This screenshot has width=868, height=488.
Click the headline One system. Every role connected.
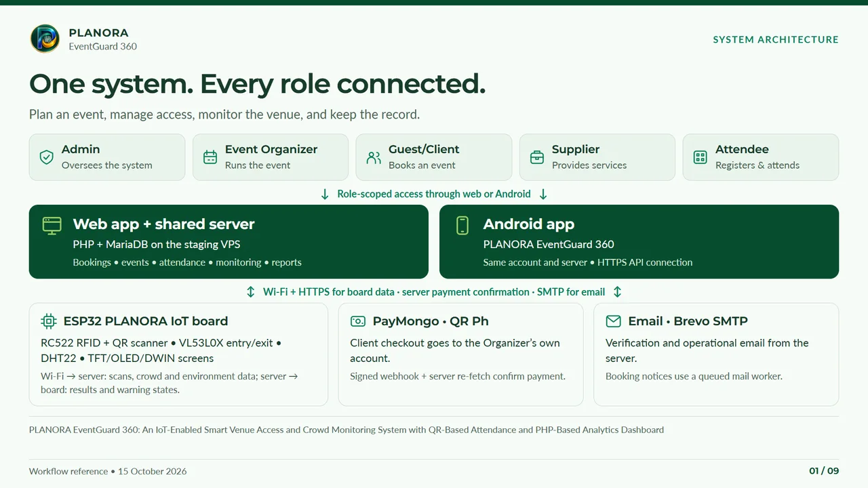coord(258,84)
